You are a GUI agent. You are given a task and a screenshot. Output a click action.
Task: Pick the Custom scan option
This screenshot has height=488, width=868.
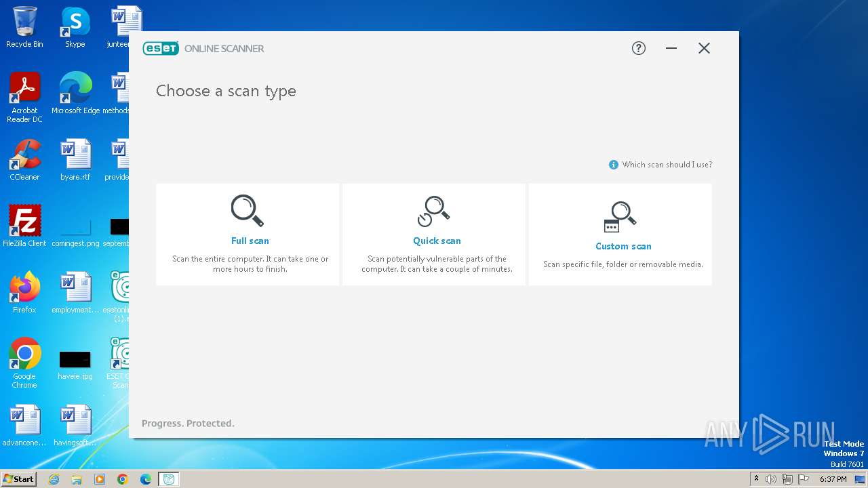(620, 235)
